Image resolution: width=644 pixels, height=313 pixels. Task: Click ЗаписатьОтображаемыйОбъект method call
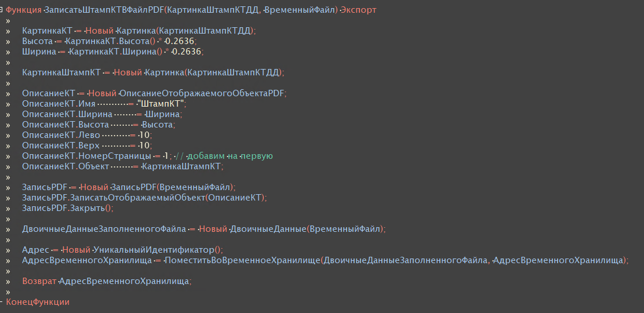138,198
